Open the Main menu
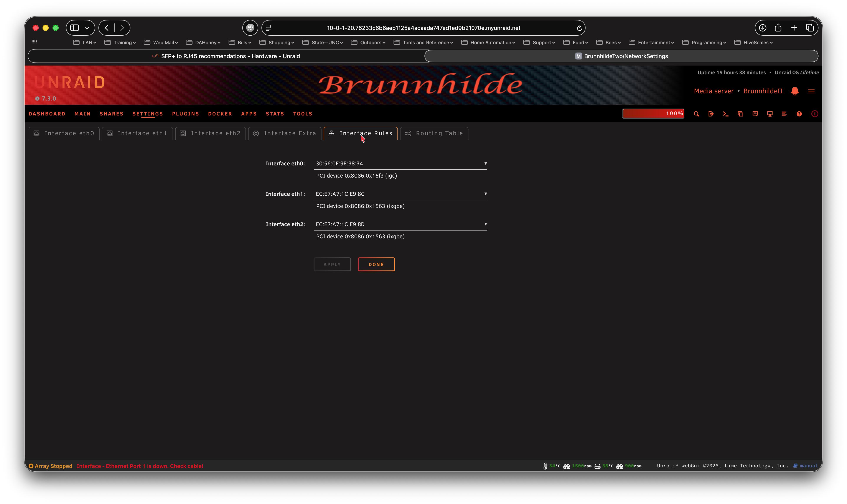Viewport: 847px width, 504px height. 82,114
